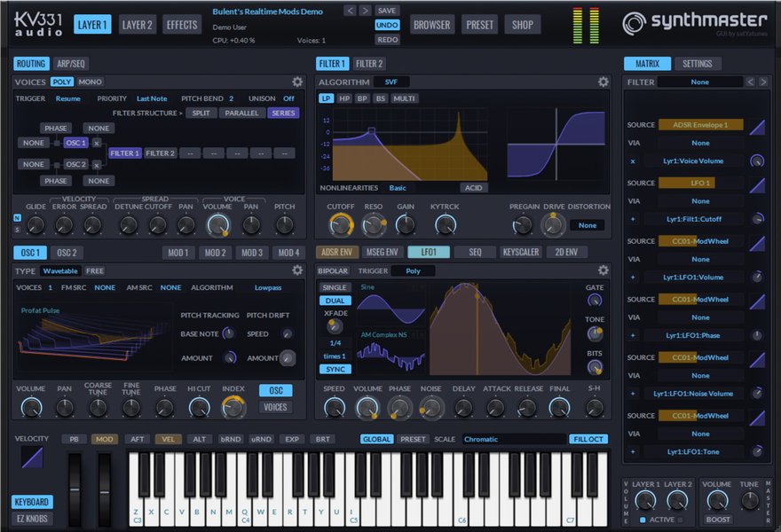The image size is (781, 532).
Task: Toggle BOOST in the master section
Action: (x=718, y=519)
